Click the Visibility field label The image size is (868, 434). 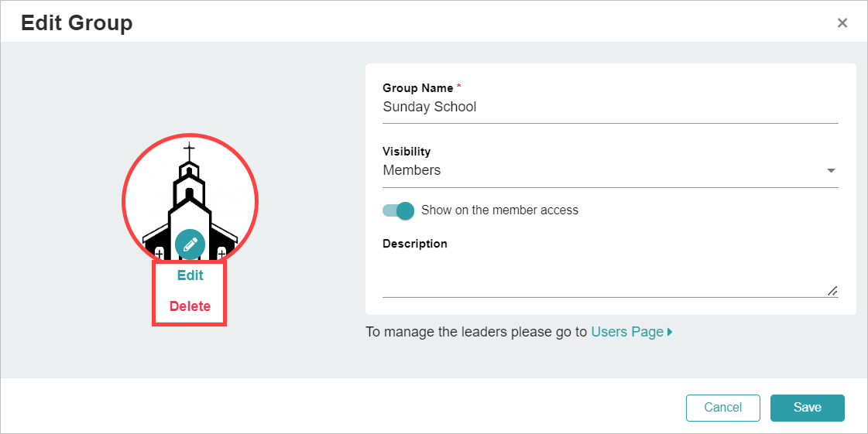tap(407, 152)
